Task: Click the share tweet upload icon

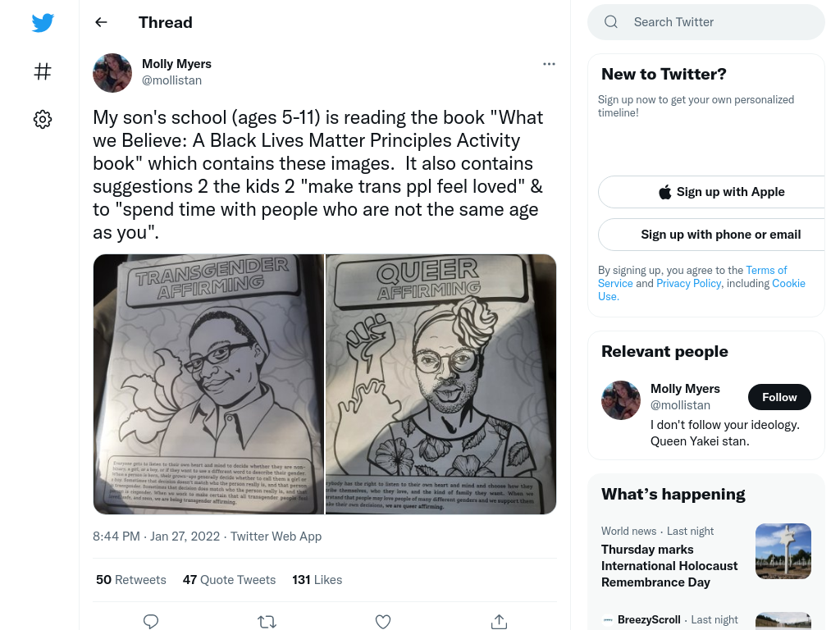Action: coord(499,622)
